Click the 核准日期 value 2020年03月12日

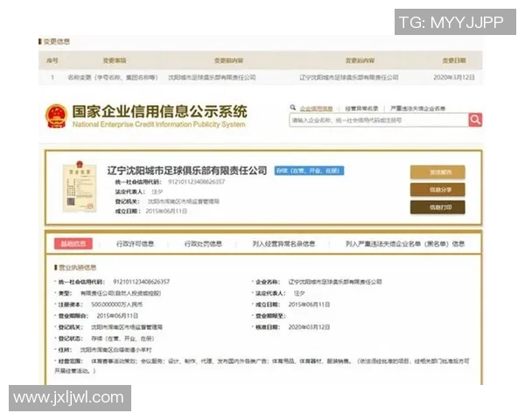(x=309, y=327)
